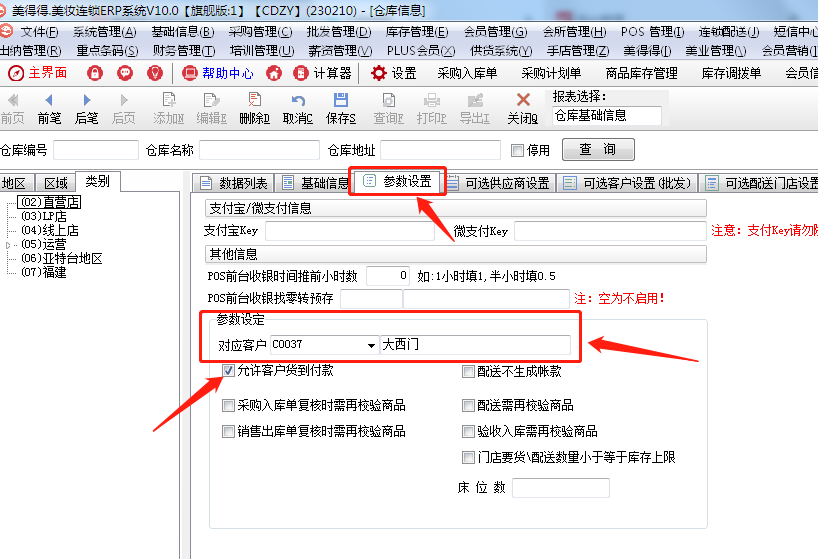Switch to 可选客户设置(批发) tab
Viewport: 818px width, 559px height.
tap(627, 183)
